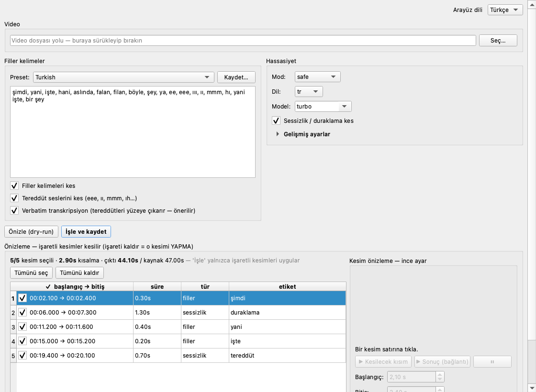Play the Sonuç (bağlantı) preview

pyautogui.click(x=442, y=361)
